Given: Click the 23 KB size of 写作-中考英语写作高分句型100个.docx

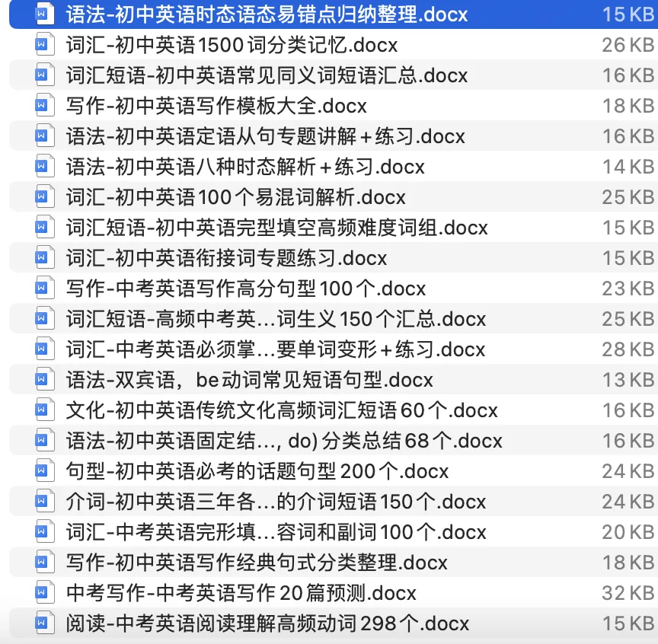Looking at the screenshot, I should click(628, 289).
